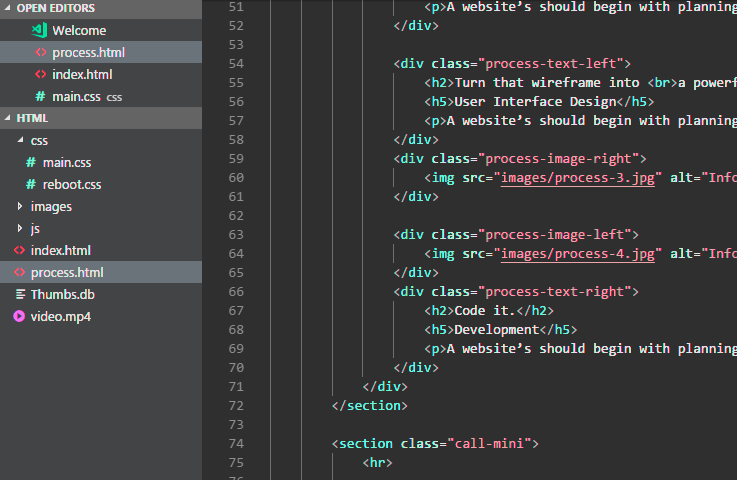Click process.html file icon in Open Editors

[x=40, y=52]
